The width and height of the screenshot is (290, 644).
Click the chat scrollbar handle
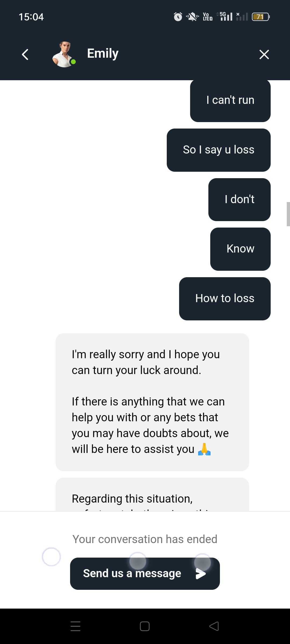click(288, 214)
